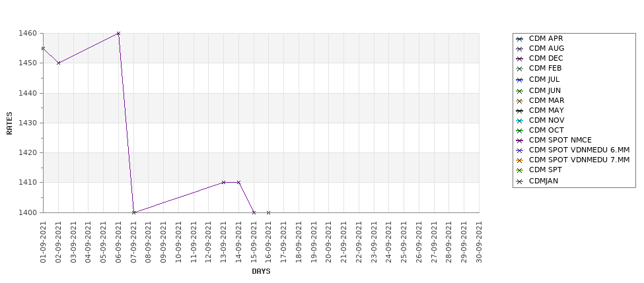Click the 1430 y-axis value
The height and width of the screenshot is (283, 644).
pyautogui.click(x=28, y=123)
